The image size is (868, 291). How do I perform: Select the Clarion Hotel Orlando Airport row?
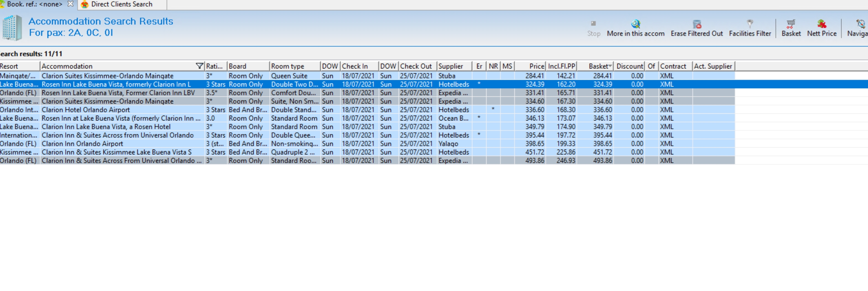(x=367, y=109)
